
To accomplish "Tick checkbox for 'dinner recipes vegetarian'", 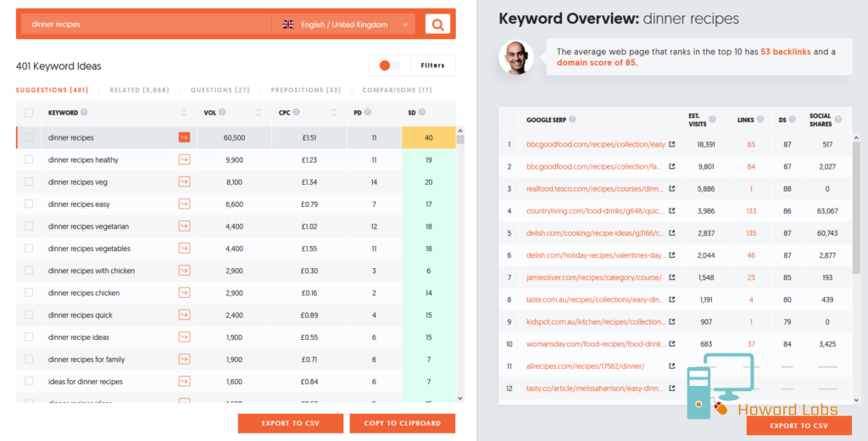I will click(x=29, y=226).
